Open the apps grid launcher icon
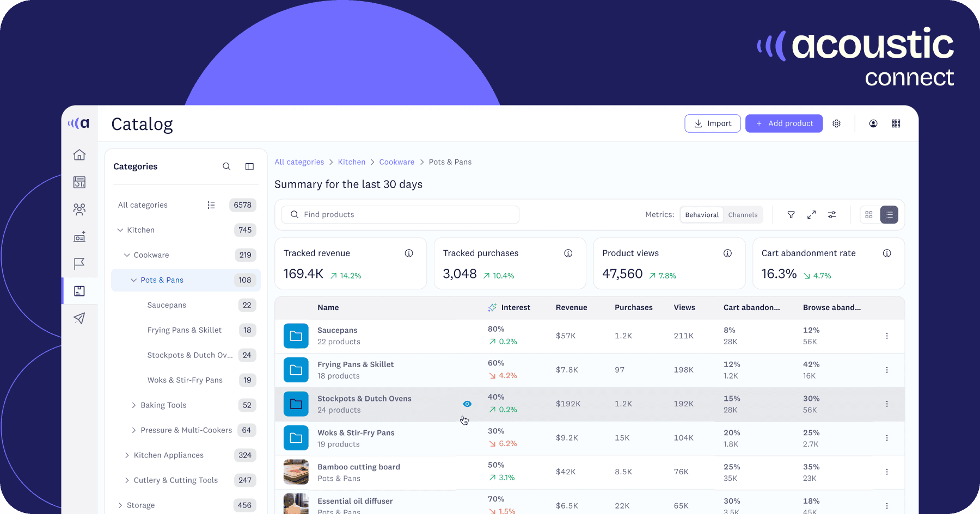Viewport: 980px width, 514px height. tap(896, 123)
